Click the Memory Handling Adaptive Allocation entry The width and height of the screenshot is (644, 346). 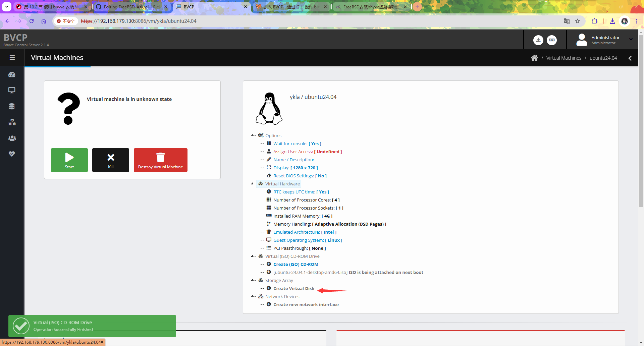(330, 224)
